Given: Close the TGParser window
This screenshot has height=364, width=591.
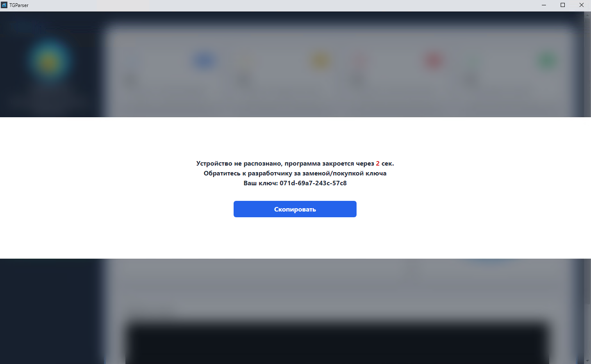Looking at the screenshot, I should pos(582,5).
